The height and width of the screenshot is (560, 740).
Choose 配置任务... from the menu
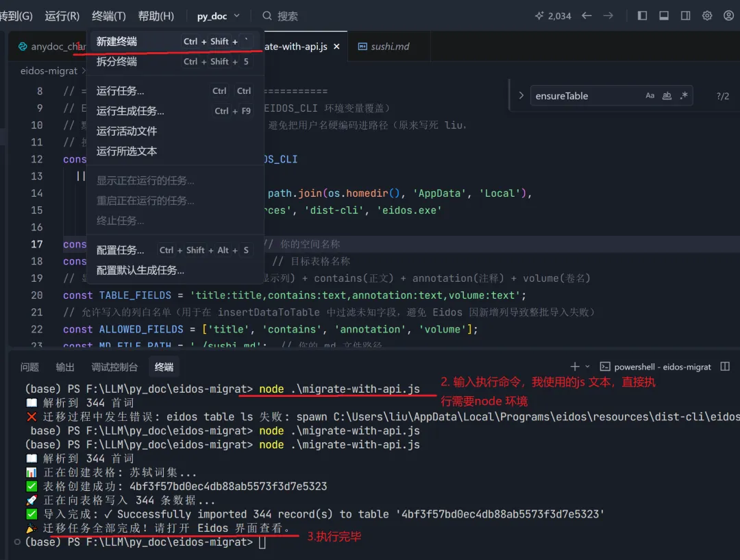click(x=175, y=250)
